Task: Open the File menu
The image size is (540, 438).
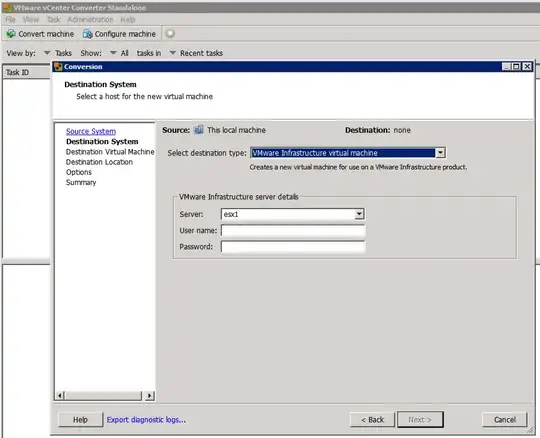Action: click(x=10, y=20)
